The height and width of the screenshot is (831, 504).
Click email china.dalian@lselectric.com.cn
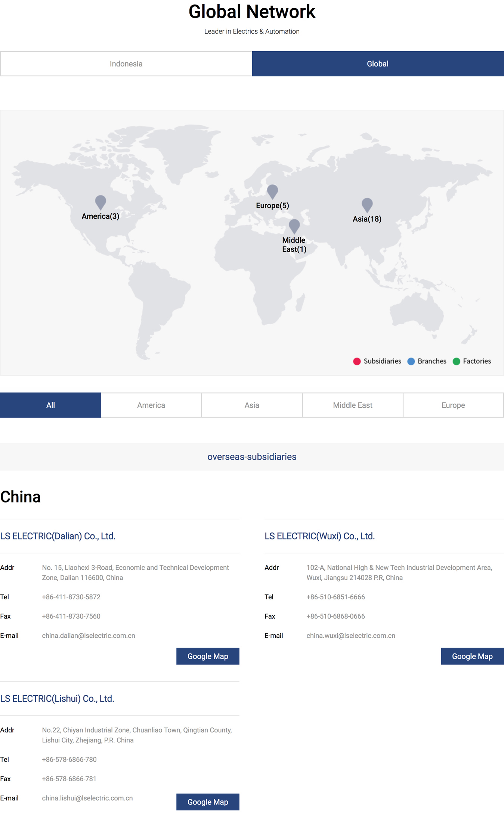click(x=89, y=636)
